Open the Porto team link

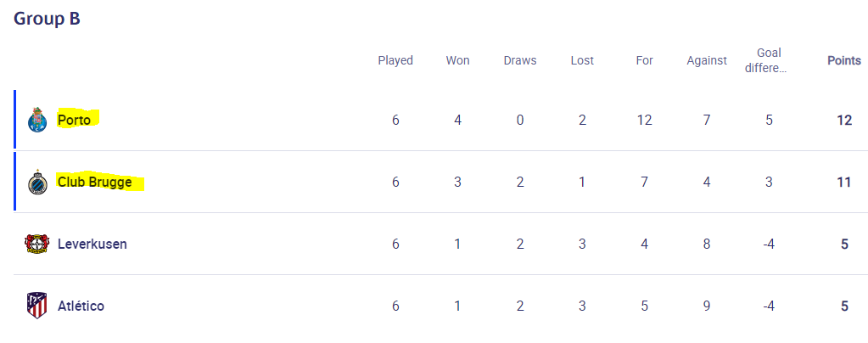74,120
